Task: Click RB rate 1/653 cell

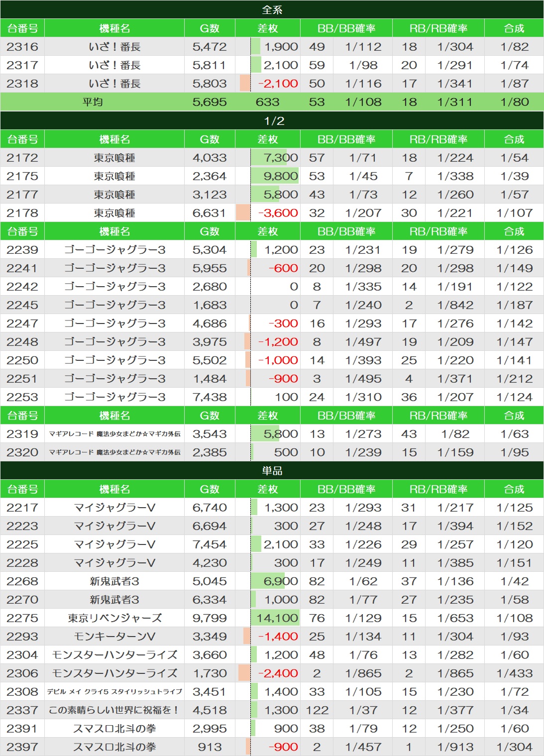Action: tap(455, 618)
